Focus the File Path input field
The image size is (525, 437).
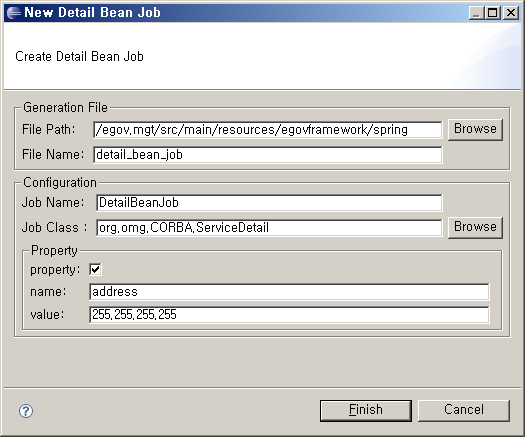[x=268, y=130]
